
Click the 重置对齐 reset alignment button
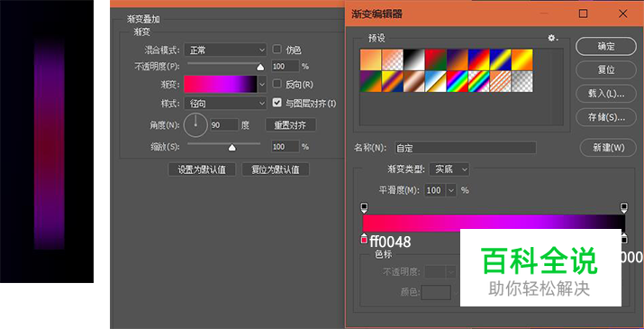(290, 125)
